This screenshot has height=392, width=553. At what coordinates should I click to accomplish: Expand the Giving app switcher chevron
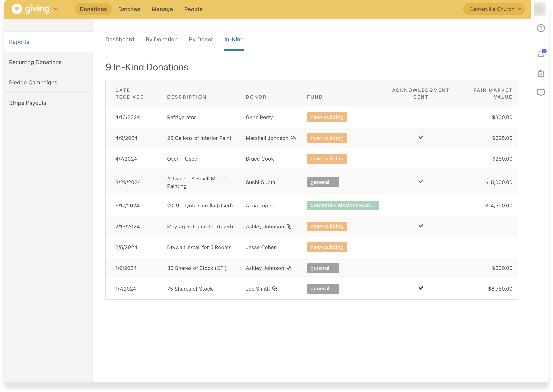(56, 9)
